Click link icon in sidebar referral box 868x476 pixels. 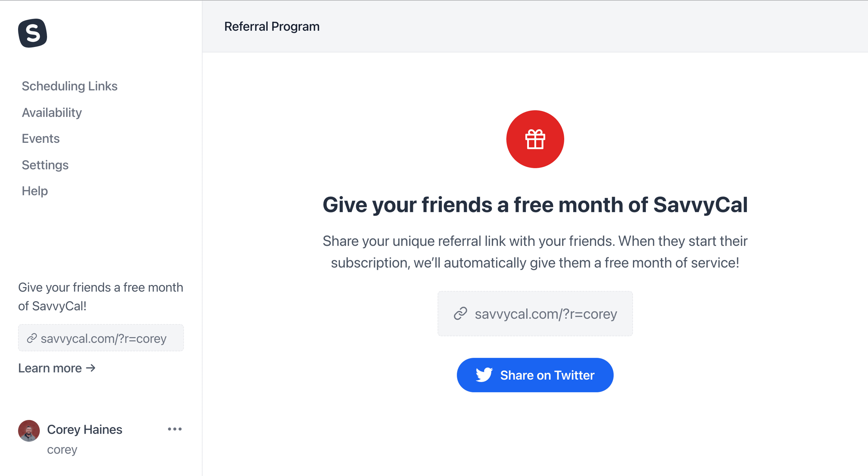32,338
